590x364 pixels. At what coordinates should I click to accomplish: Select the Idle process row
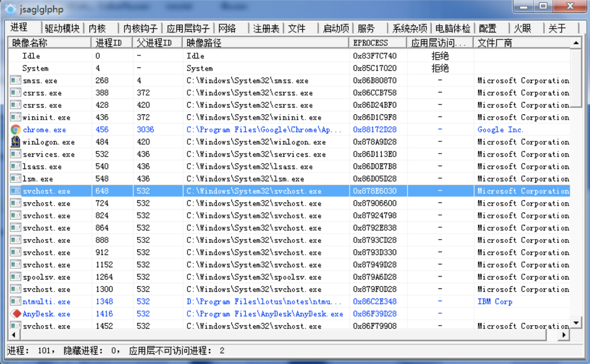click(x=289, y=56)
